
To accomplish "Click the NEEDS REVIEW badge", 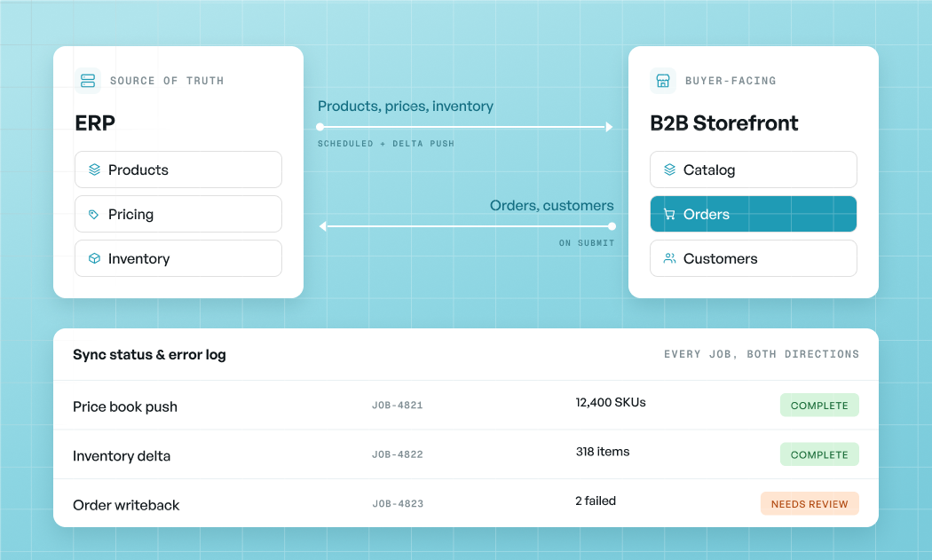I will click(x=810, y=504).
